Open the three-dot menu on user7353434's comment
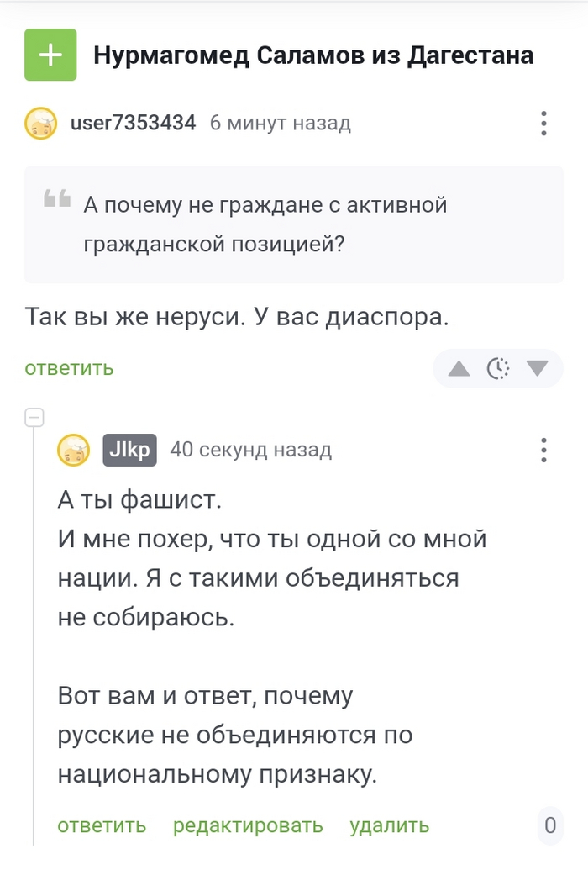 click(543, 123)
